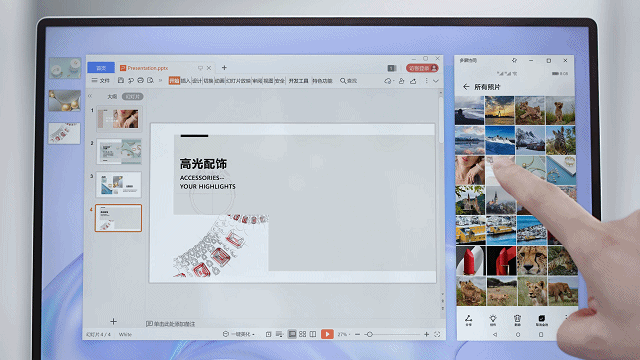640x360 pixels.
Task: Click the cloud sync icon in the toolbar
Action: [x=388, y=81]
